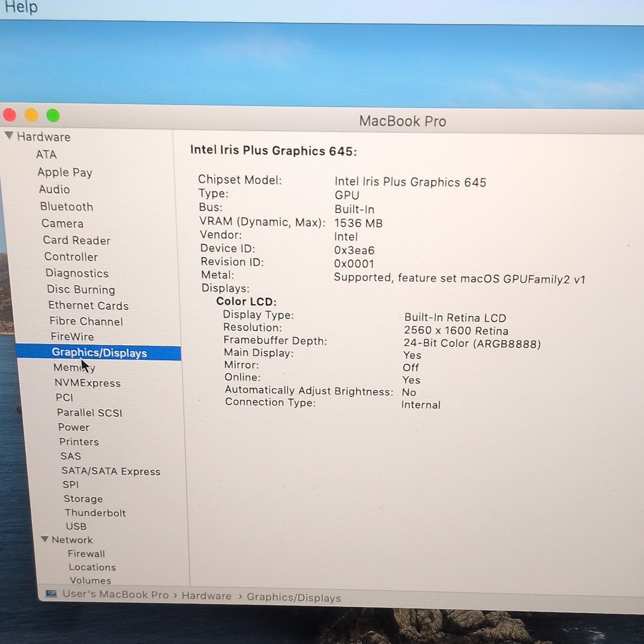Open the Controller entry
644x644 pixels.
point(71,257)
